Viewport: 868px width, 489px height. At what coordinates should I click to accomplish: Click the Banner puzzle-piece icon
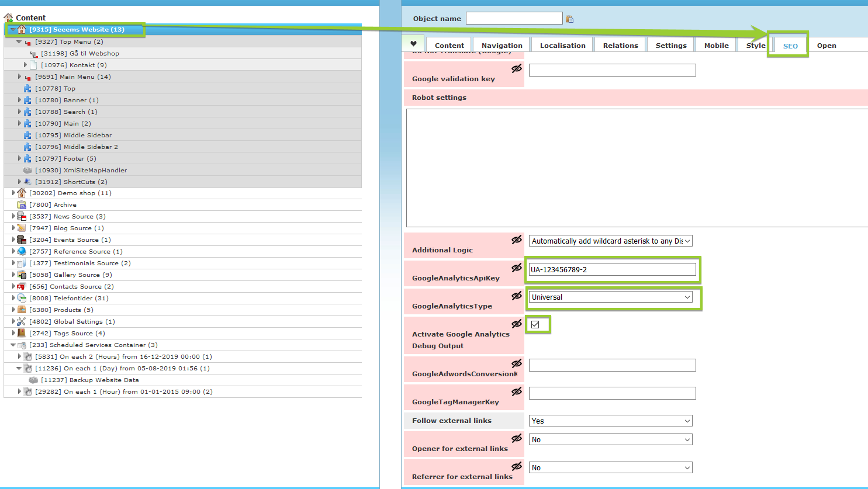tap(27, 100)
